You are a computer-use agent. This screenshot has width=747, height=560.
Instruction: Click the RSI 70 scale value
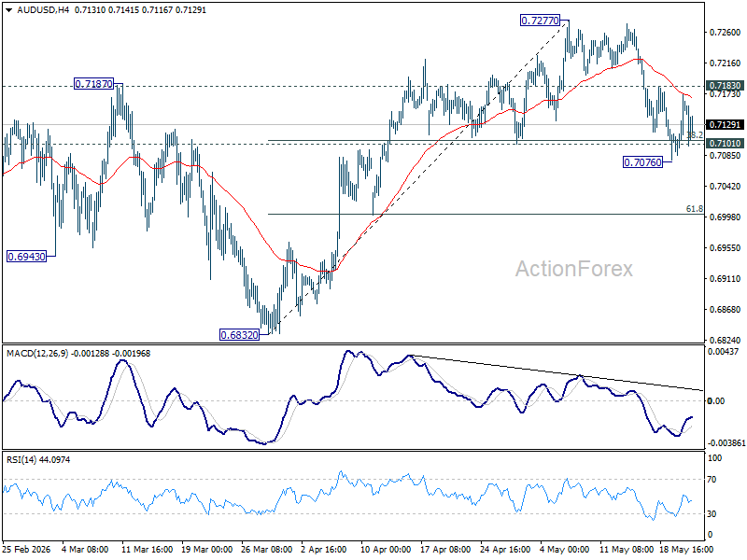[x=712, y=480]
